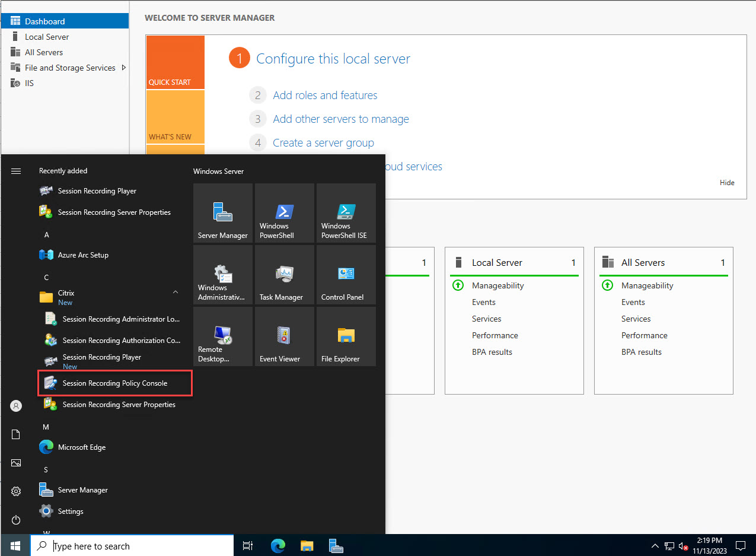Click the taskbar search box

tap(132, 545)
